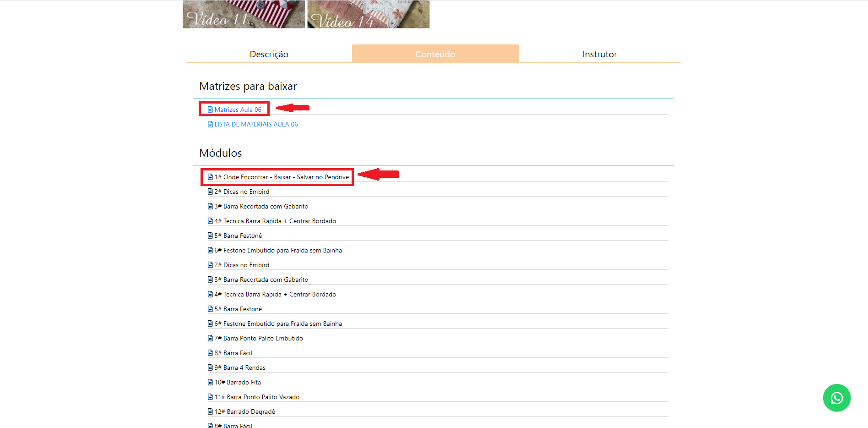Open 8# Barra Fácil listed between 7# and 9#
Screen dimensions: 868x428
coord(233,353)
